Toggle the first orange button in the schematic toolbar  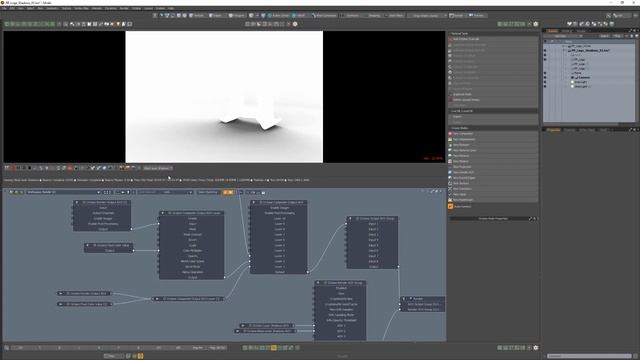click(225, 192)
